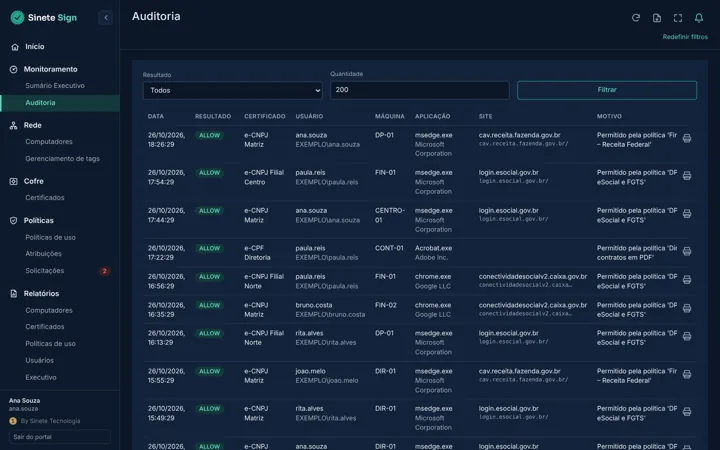The height and width of the screenshot is (450, 720).
Task: Expand the Relatórios section label
Action: (41, 293)
